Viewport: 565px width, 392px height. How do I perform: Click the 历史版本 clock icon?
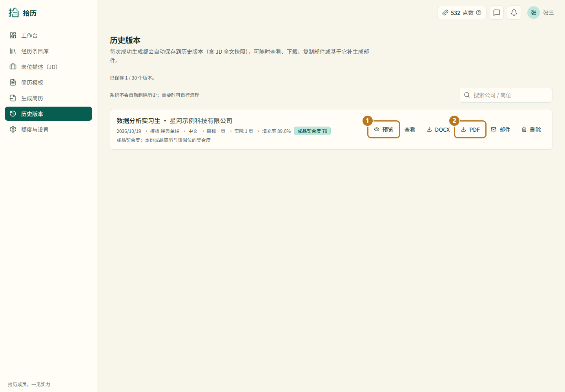click(x=13, y=114)
